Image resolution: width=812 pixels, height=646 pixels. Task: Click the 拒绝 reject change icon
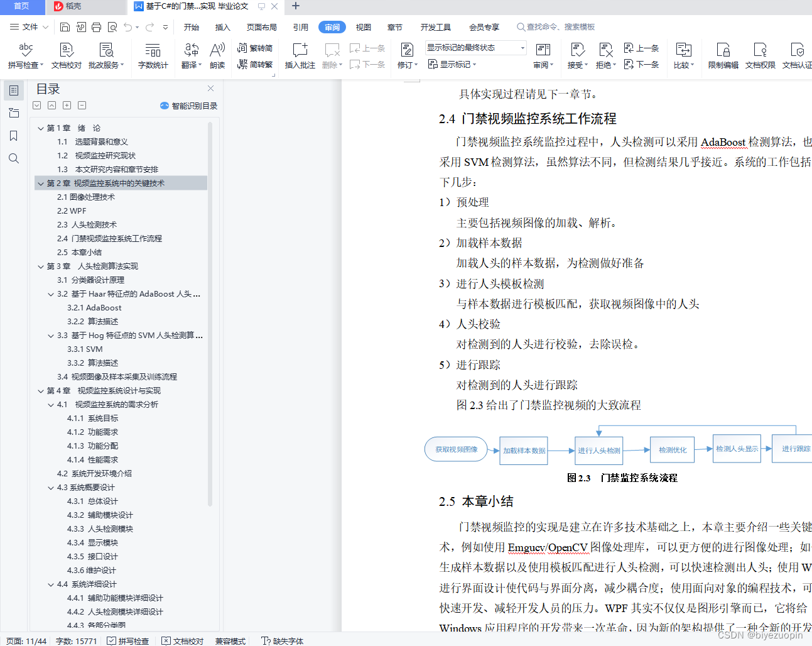605,55
